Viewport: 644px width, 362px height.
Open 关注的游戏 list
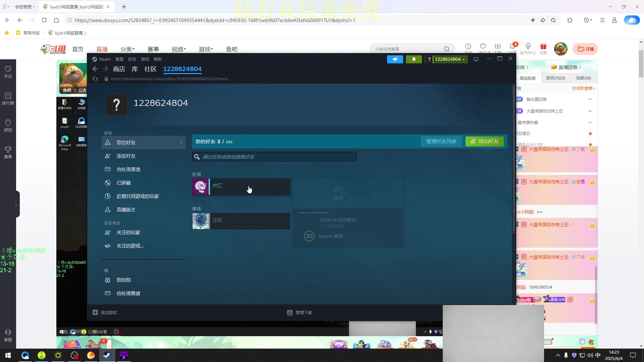pos(144,246)
